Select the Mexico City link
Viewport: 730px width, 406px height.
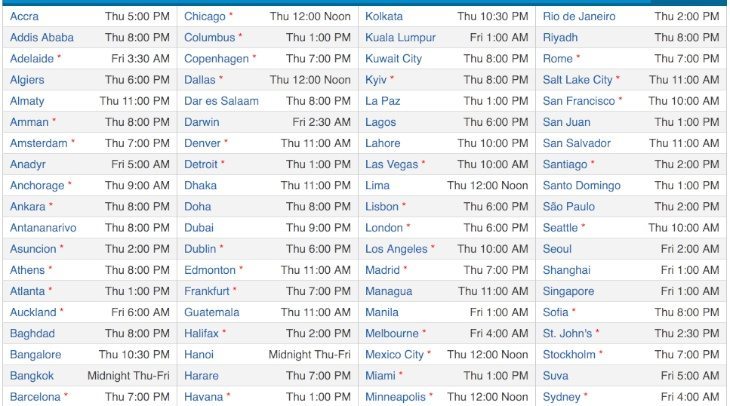[394, 355]
